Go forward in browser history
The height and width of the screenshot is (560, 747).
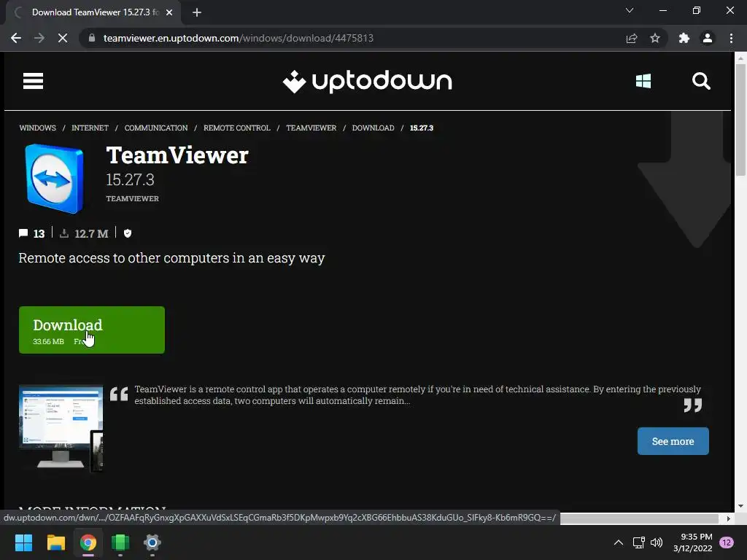click(x=39, y=38)
